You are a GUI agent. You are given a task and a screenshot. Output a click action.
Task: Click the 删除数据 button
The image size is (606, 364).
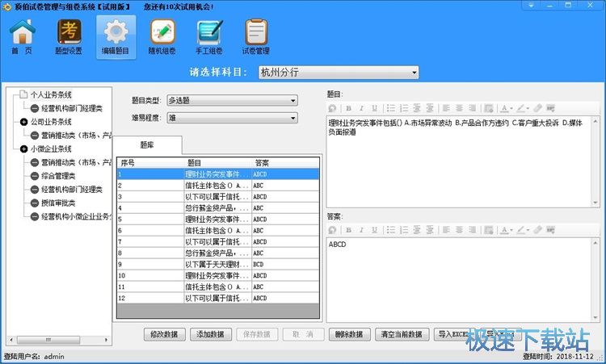349,334
